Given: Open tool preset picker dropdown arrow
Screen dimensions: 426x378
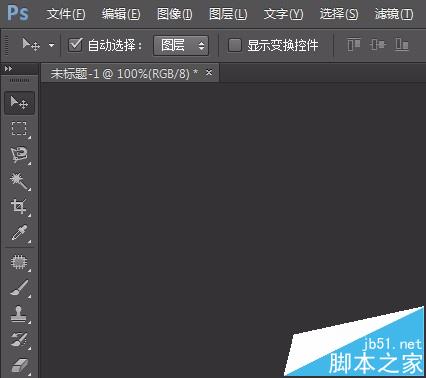Looking at the screenshot, I should [x=51, y=45].
